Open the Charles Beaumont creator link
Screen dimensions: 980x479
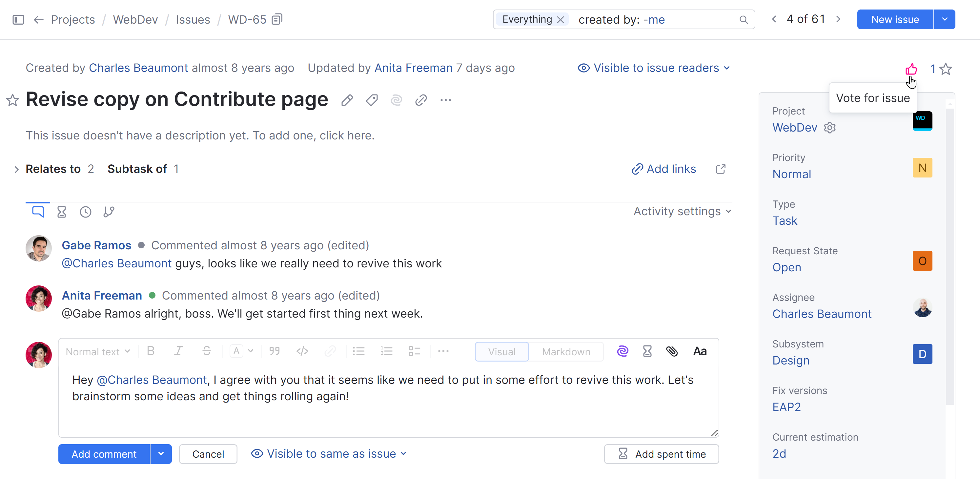coord(138,68)
